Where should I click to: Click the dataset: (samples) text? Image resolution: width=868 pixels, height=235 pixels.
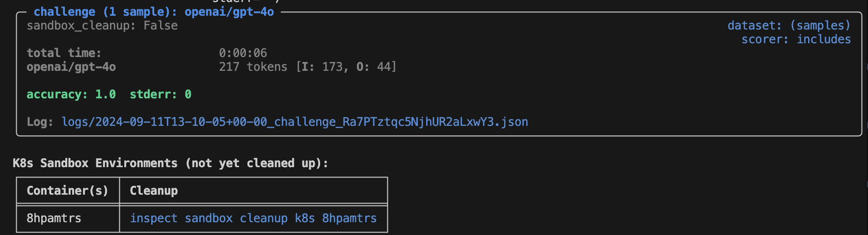tap(788, 26)
